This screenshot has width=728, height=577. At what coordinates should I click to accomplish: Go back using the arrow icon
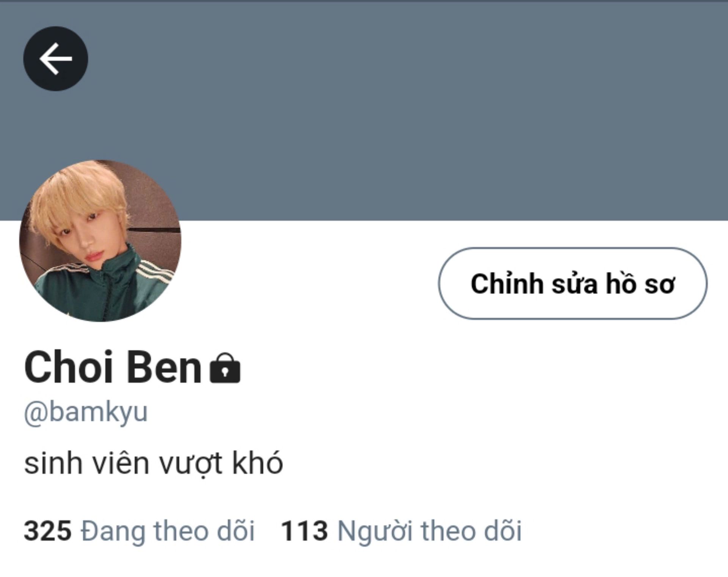(56, 59)
